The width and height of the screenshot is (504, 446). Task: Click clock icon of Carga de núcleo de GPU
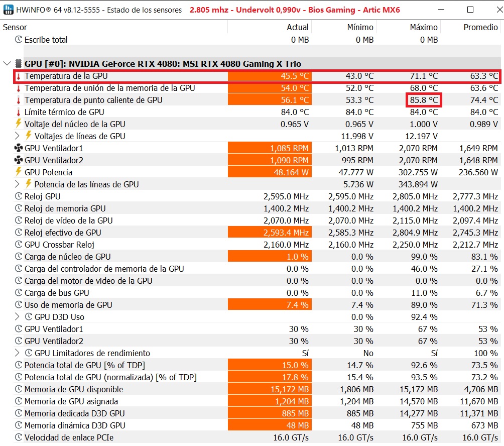[x=19, y=257]
